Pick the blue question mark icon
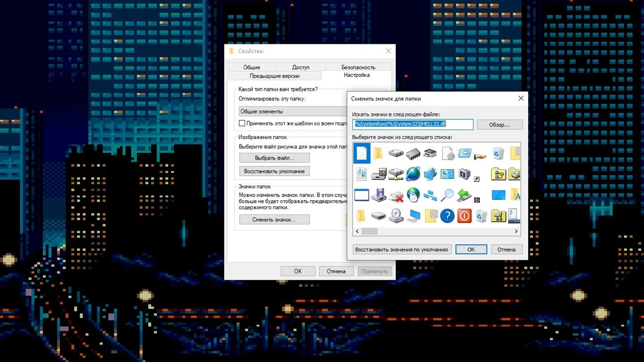 [x=447, y=216]
